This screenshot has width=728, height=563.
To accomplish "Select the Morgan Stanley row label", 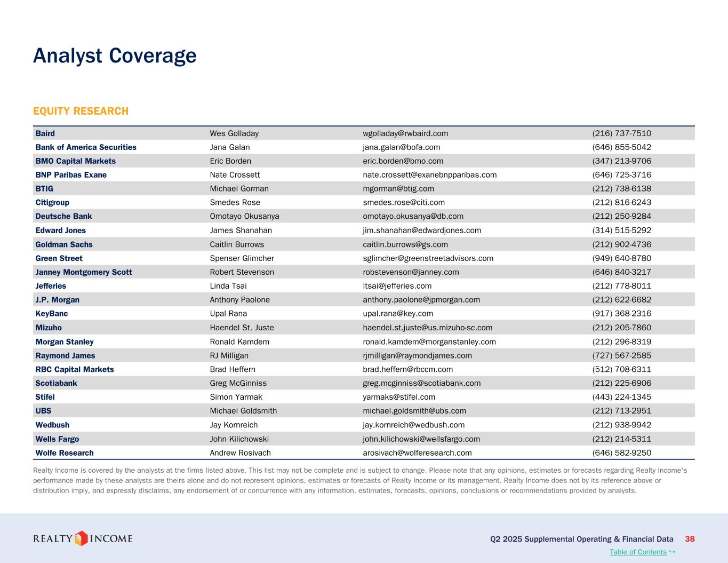I will coord(65,342).
